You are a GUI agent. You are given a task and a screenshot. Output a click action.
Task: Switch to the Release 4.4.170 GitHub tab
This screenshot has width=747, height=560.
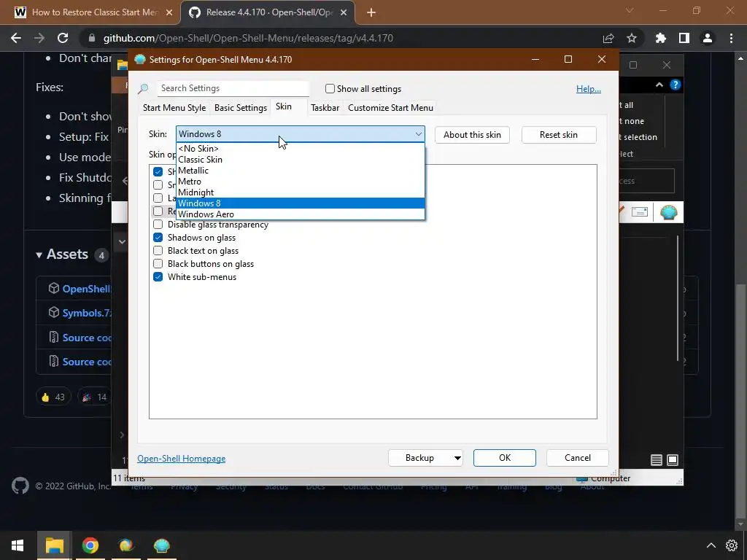[268, 12]
